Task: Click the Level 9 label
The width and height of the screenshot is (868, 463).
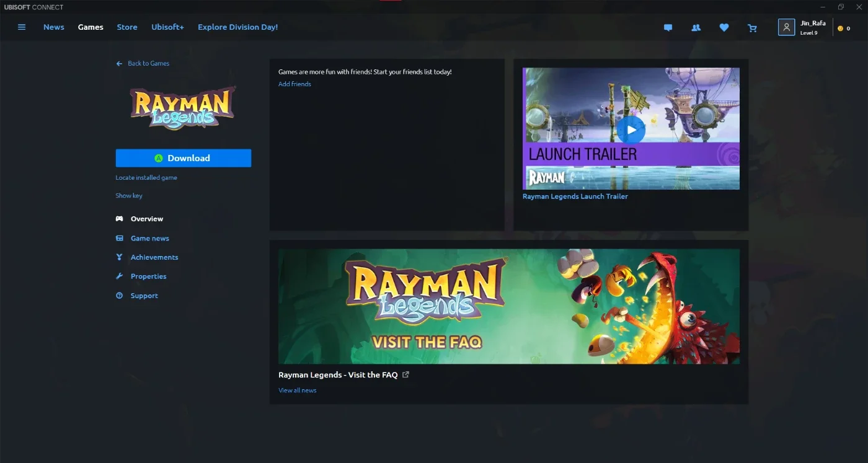Action: click(x=808, y=33)
